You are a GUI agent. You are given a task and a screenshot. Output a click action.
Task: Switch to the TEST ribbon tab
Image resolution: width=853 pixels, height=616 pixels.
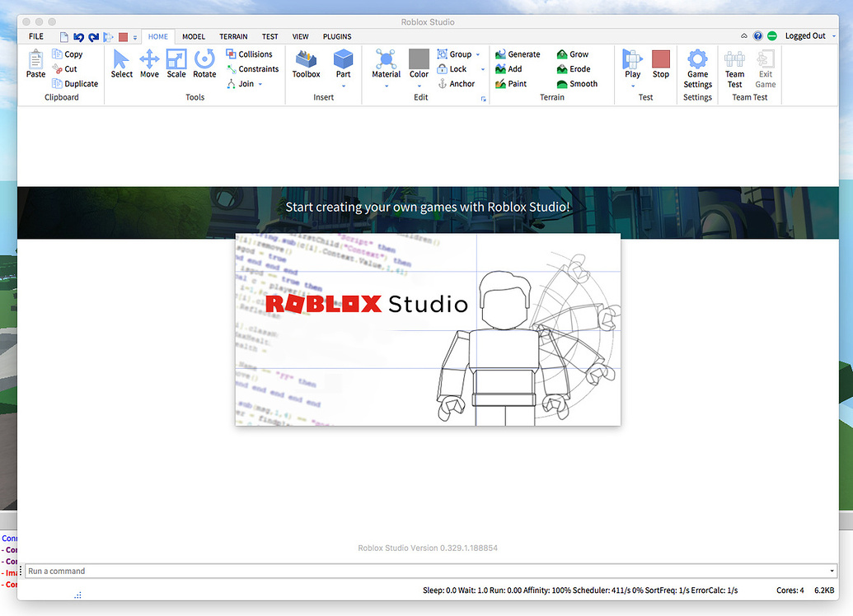(269, 36)
